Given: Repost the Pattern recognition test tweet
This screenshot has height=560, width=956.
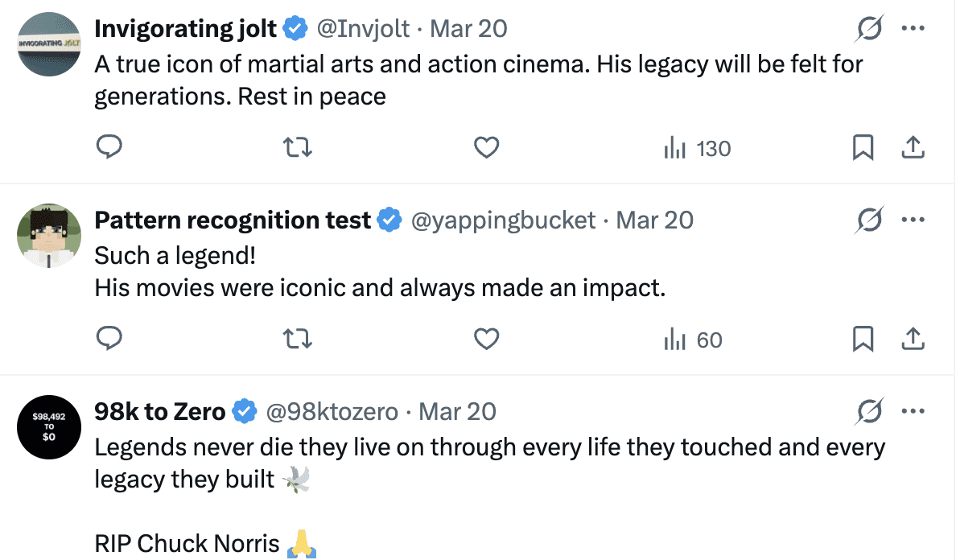Looking at the screenshot, I should [x=299, y=340].
